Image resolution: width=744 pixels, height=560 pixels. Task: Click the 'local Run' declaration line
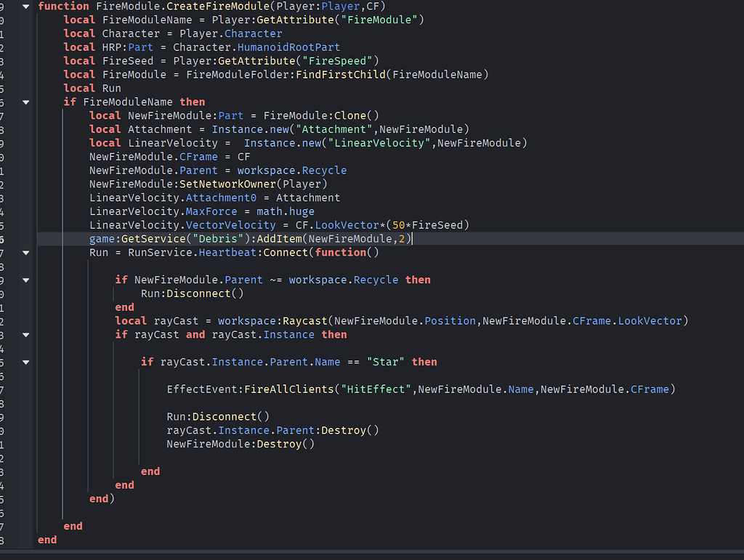tap(92, 89)
